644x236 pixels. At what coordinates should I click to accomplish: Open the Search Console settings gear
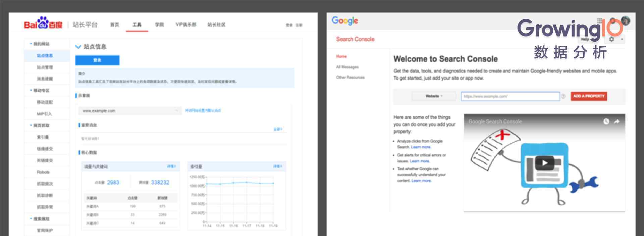(x=611, y=39)
